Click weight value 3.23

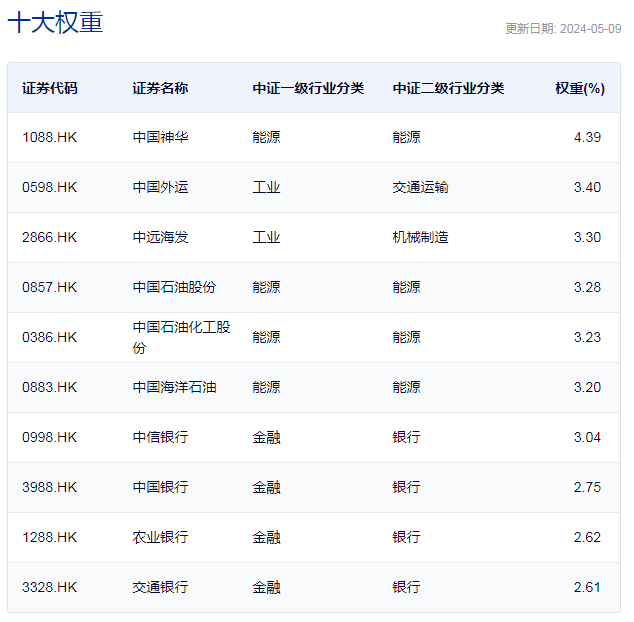[x=587, y=338]
